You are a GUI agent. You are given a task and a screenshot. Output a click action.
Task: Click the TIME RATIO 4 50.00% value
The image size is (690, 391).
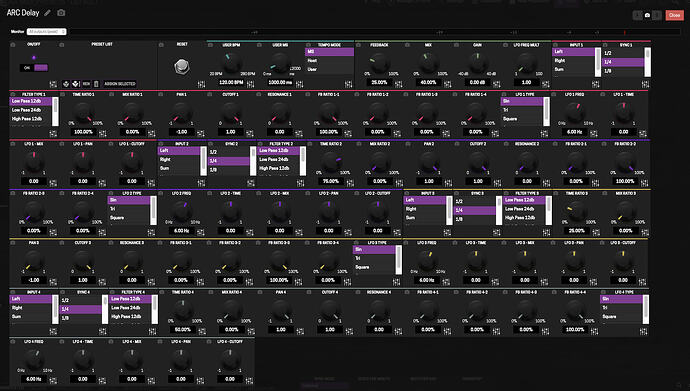coord(183,329)
